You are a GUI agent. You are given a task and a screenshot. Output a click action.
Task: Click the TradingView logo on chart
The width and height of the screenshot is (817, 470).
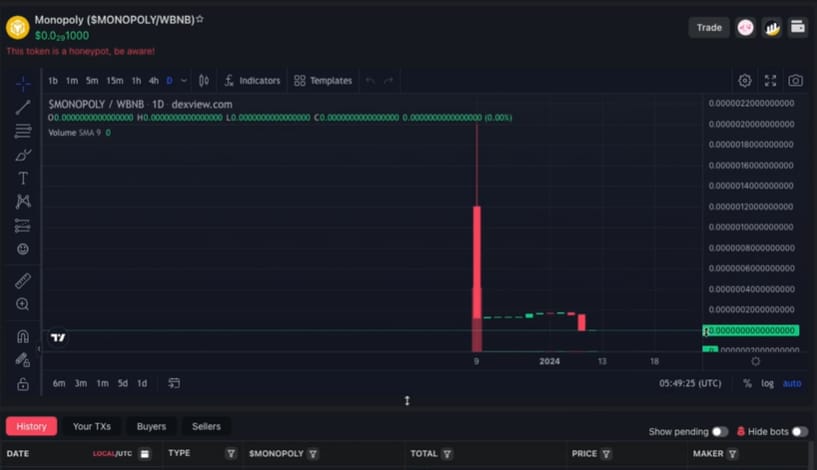click(58, 338)
